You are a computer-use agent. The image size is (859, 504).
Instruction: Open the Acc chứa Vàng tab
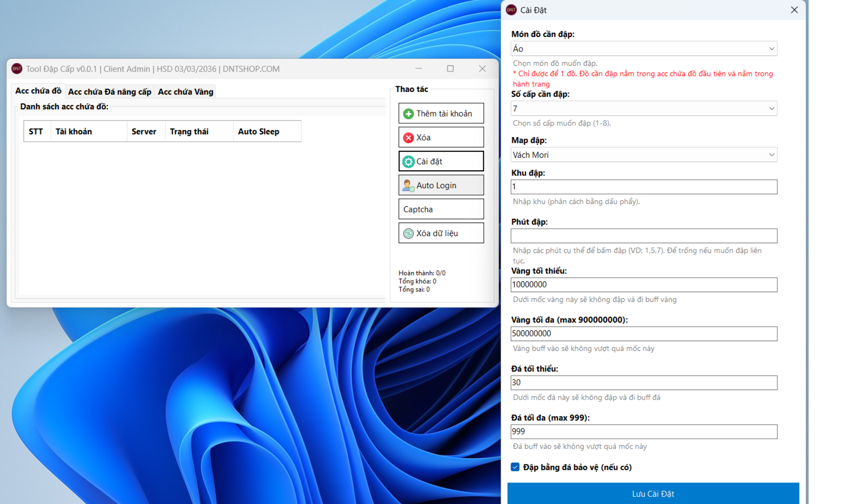point(185,92)
